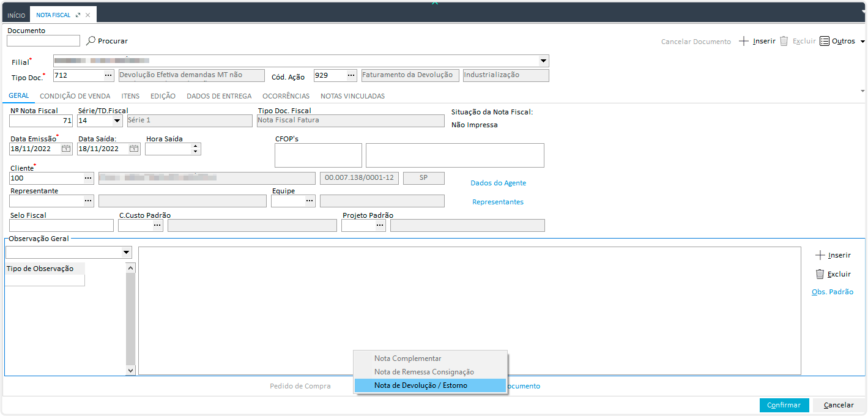Expand the Série/TD.Fiscal dropdown
Screen dimensions: 868x416
pyautogui.click(x=117, y=121)
